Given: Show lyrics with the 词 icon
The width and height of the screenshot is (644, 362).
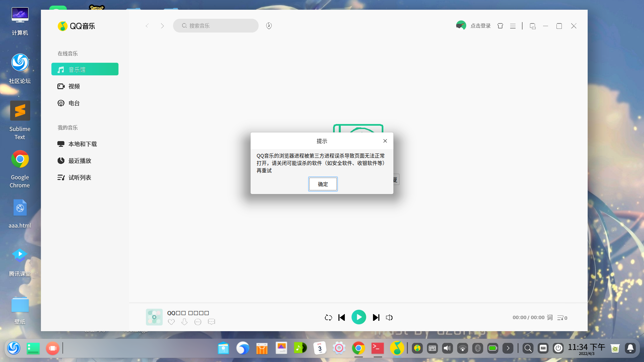Looking at the screenshot, I should 549,317.
